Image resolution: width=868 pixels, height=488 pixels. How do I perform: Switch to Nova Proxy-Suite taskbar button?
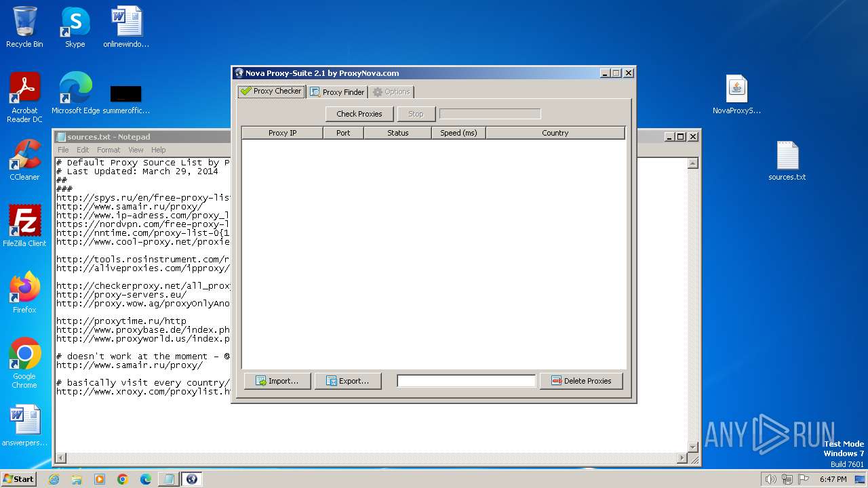click(x=192, y=479)
